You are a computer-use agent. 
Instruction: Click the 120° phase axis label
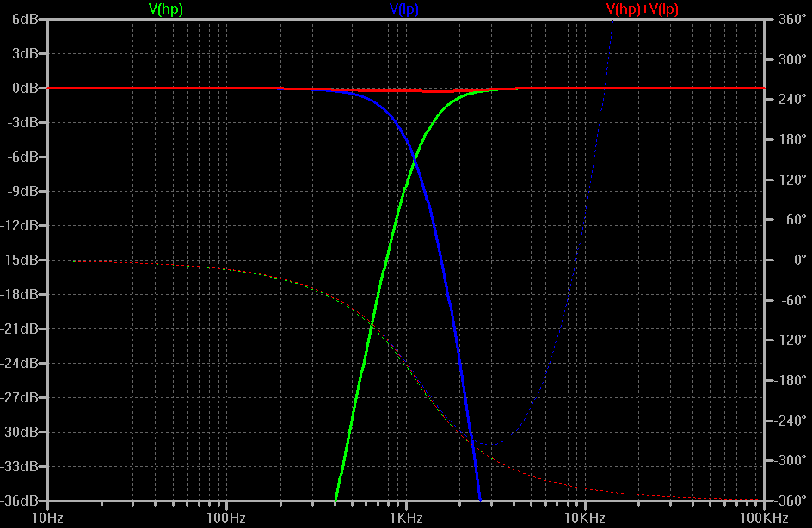click(x=792, y=180)
